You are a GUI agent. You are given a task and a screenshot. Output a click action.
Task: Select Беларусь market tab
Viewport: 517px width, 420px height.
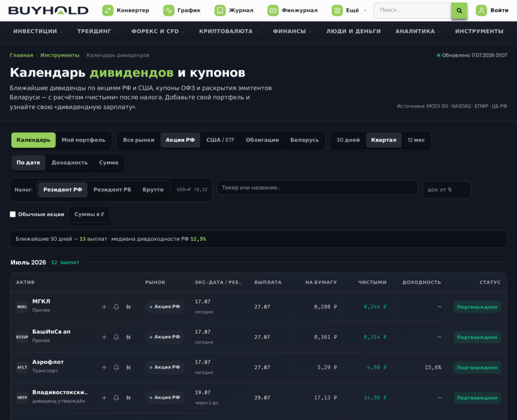(304, 140)
